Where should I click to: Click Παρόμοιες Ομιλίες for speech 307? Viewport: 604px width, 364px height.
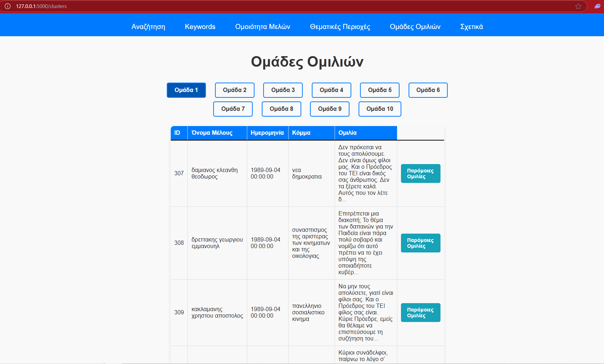(421, 173)
